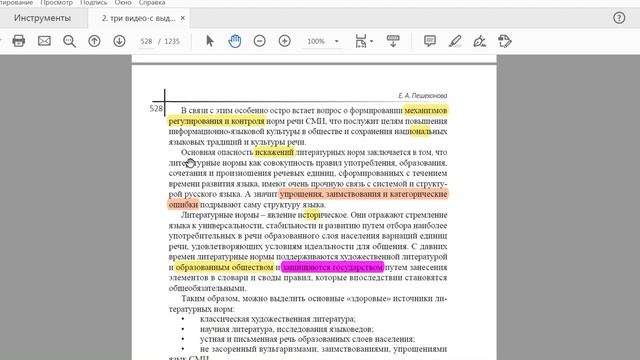Screen dimensions: 640x360
Task: Go to next page with down arrow
Action: pos(119,41)
